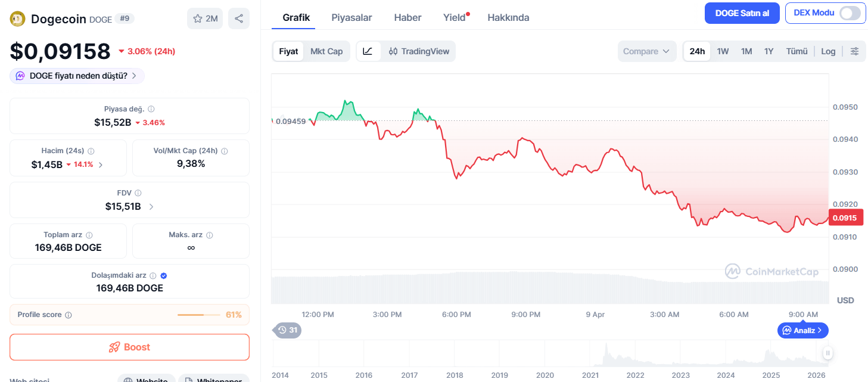Click the star watchlist icon showing 2M
This screenshot has height=382, width=868.
click(204, 18)
